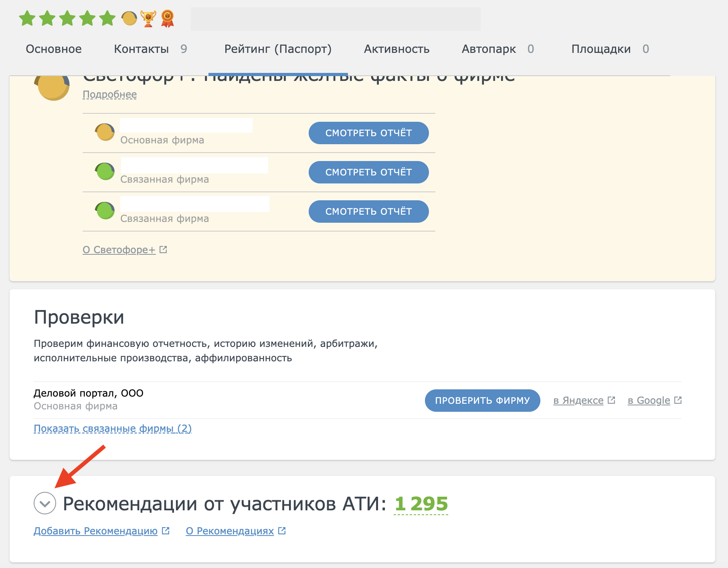Open the Добавить Рекомендацию link
The image size is (728, 568).
tap(95, 531)
